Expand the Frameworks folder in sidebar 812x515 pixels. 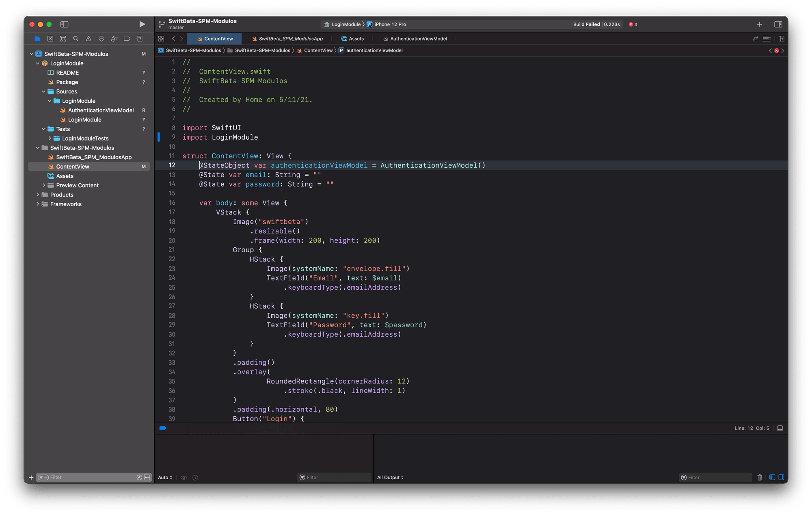(x=37, y=203)
